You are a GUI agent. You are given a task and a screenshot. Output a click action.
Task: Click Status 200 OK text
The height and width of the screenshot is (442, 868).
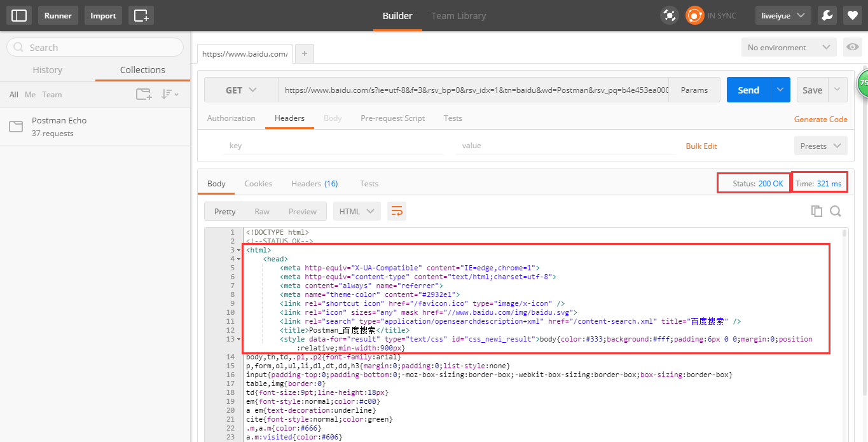pyautogui.click(x=758, y=183)
